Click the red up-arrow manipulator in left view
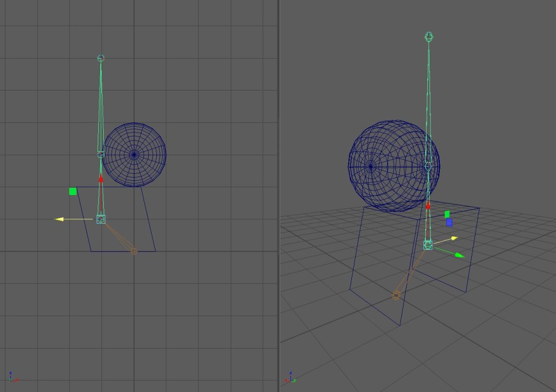The height and width of the screenshot is (392, 556). 101,178
